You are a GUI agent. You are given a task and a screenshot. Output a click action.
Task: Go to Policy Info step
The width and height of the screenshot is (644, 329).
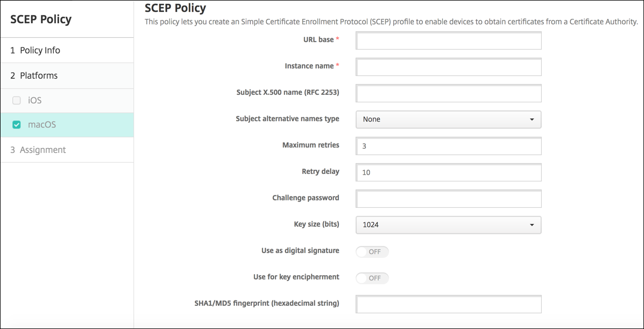point(40,51)
